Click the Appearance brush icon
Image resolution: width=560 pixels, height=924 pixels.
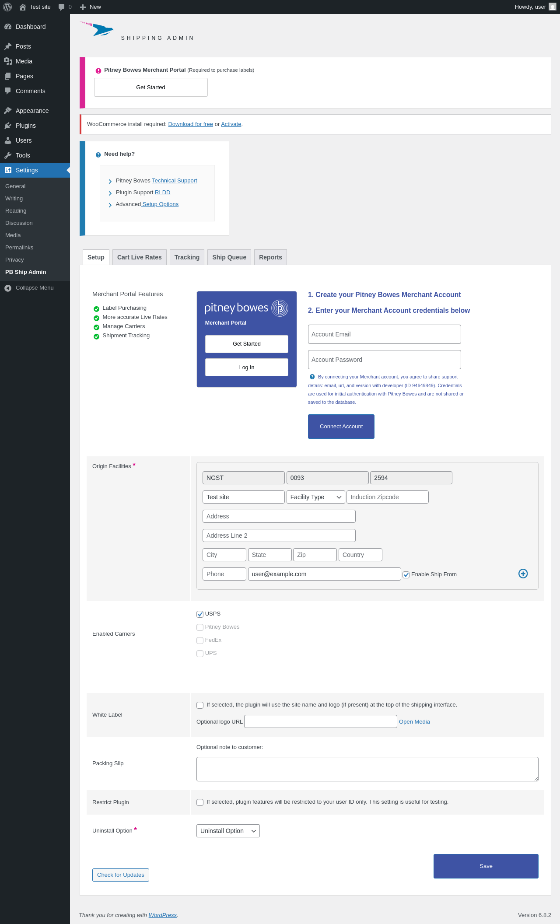pyautogui.click(x=8, y=111)
